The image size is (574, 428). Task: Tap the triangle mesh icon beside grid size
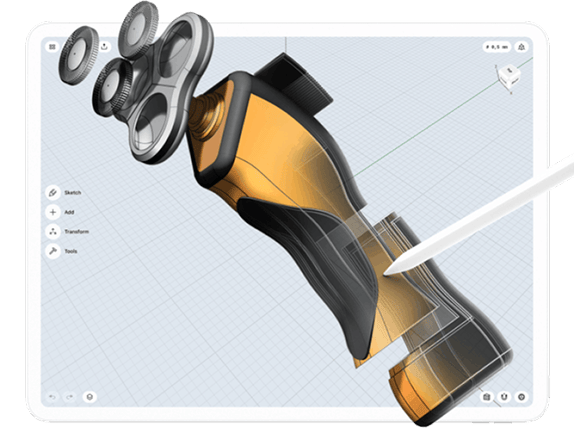point(521,47)
